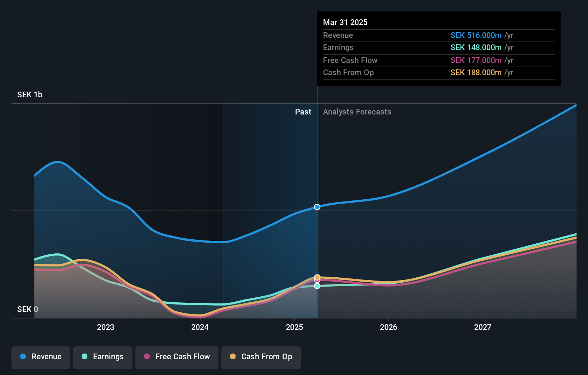Click the Free Cash Flow tooltip row label
Viewport: 588px width, 375px height.
point(350,60)
